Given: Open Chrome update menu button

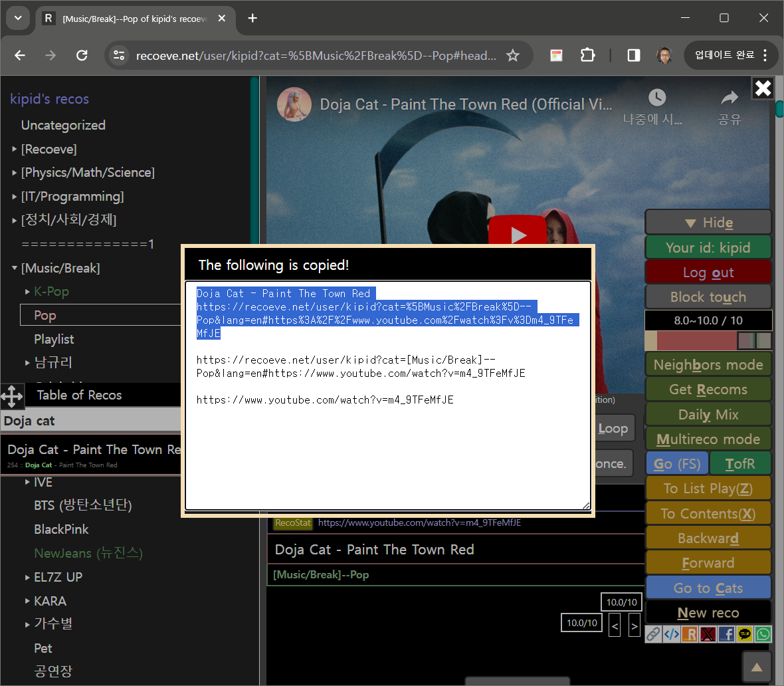Looking at the screenshot, I should coord(731,55).
